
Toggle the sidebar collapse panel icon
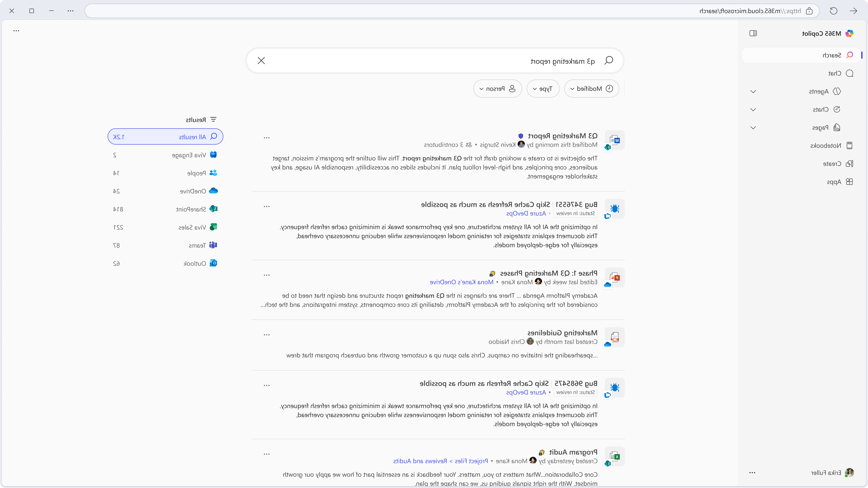click(753, 33)
